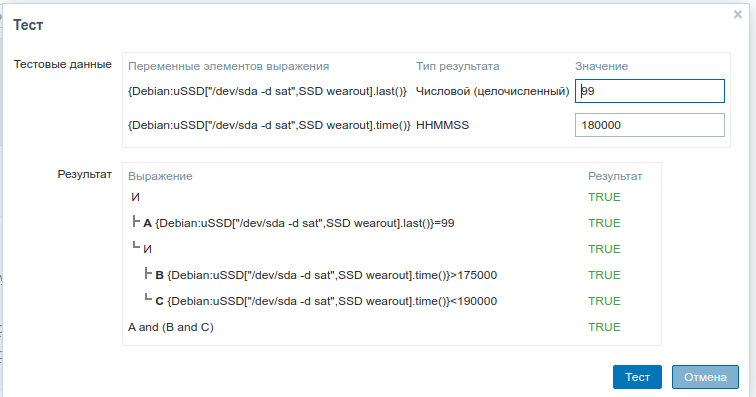This screenshot has height=397, width=756.
Task: Select the time() expression variable text
Action: tap(269, 125)
